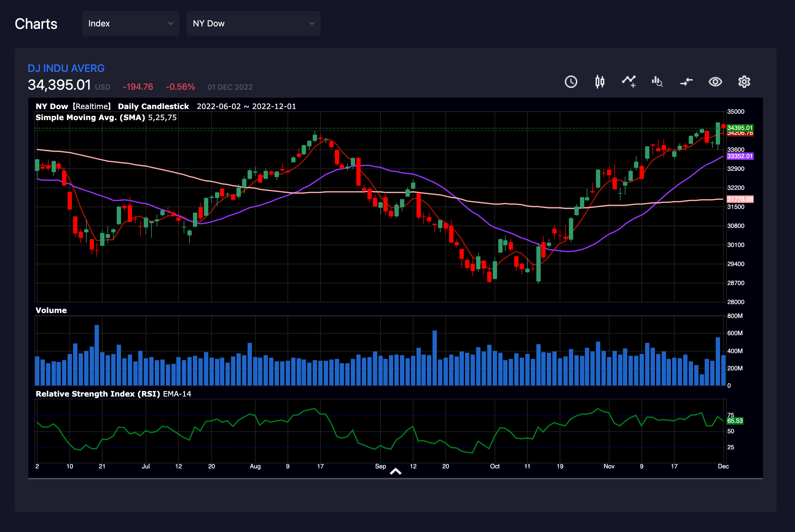Screen dimensions: 795x532
Task: Collapse panel using the up chevron at the chart bottom
Action: coord(395,471)
